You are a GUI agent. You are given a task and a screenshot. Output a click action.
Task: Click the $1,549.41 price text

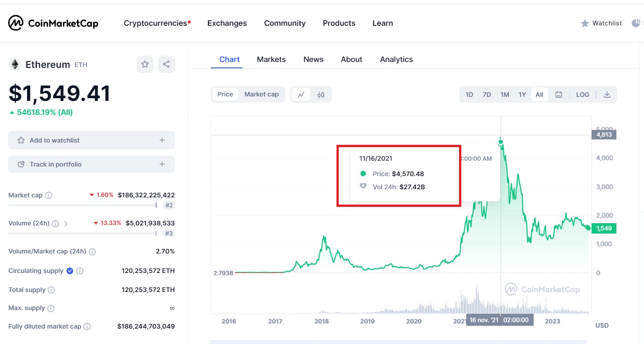point(60,94)
